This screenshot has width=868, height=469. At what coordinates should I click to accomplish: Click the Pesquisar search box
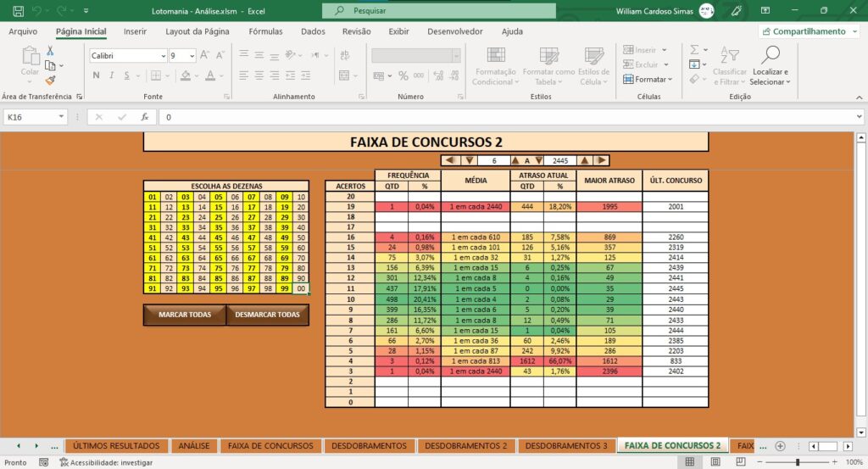click(x=439, y=10)
